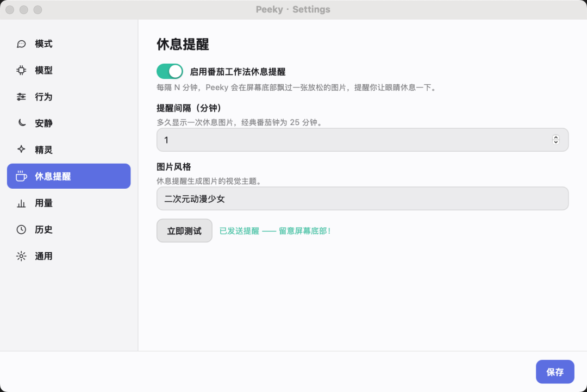Click the 提醒间隔（分钟） label

pos(189,108)
